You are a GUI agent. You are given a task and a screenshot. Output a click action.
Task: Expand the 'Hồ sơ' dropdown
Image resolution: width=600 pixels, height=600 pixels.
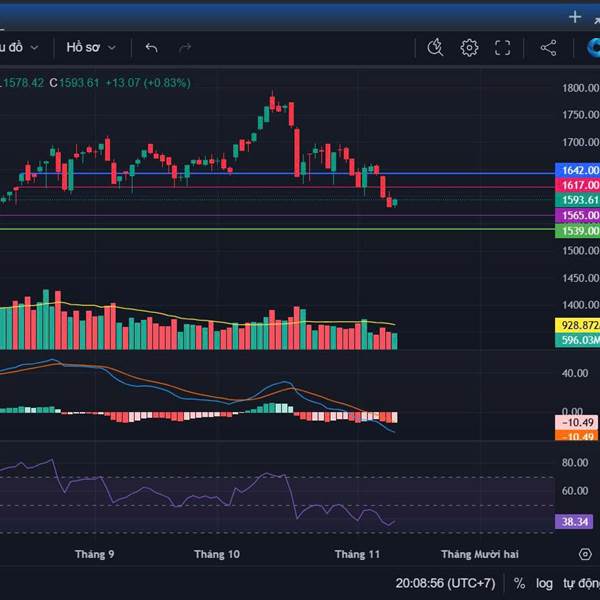click(91, 47)
